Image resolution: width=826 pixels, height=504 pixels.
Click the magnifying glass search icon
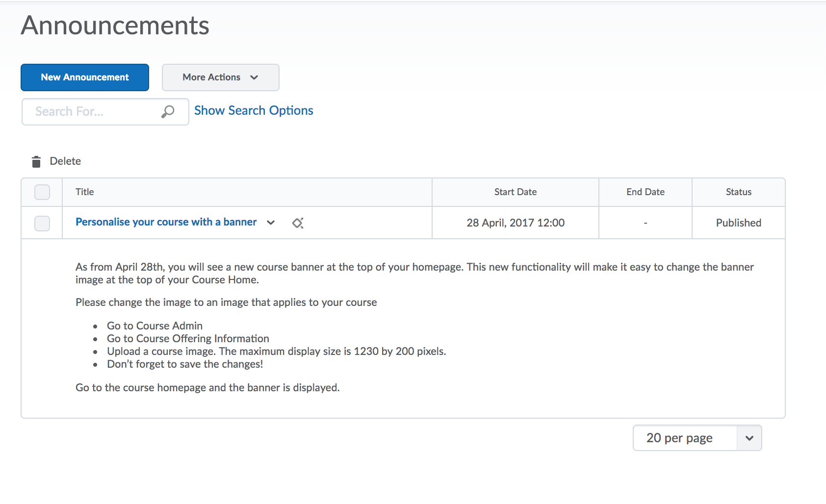(168, 112)
